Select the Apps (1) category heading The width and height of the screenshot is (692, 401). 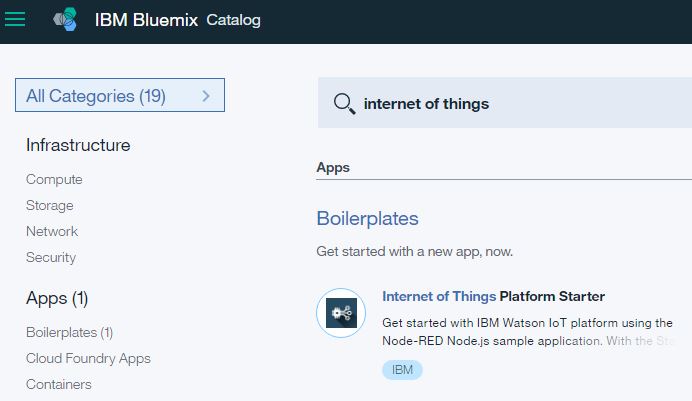coord(57,299)
